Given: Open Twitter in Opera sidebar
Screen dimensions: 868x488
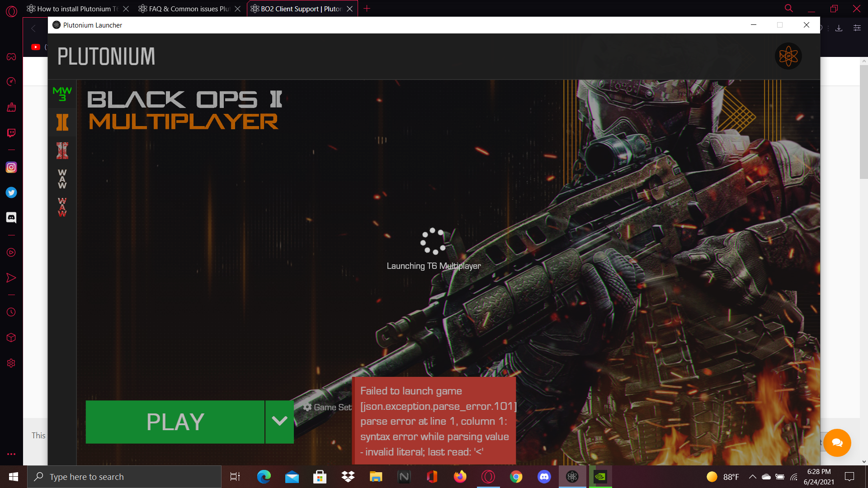Looking at the screenshot, I should (11, 192).
